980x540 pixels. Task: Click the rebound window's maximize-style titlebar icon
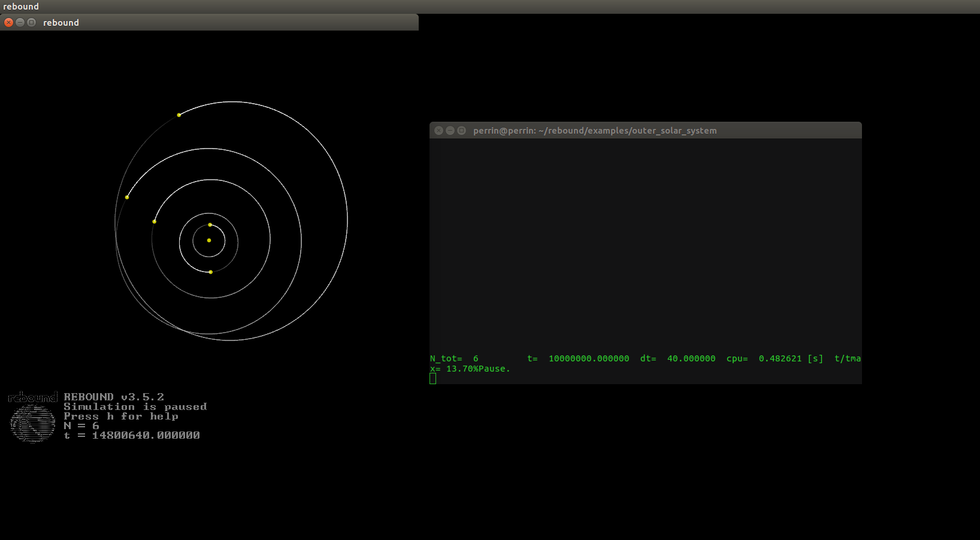[x=31, y=22]
